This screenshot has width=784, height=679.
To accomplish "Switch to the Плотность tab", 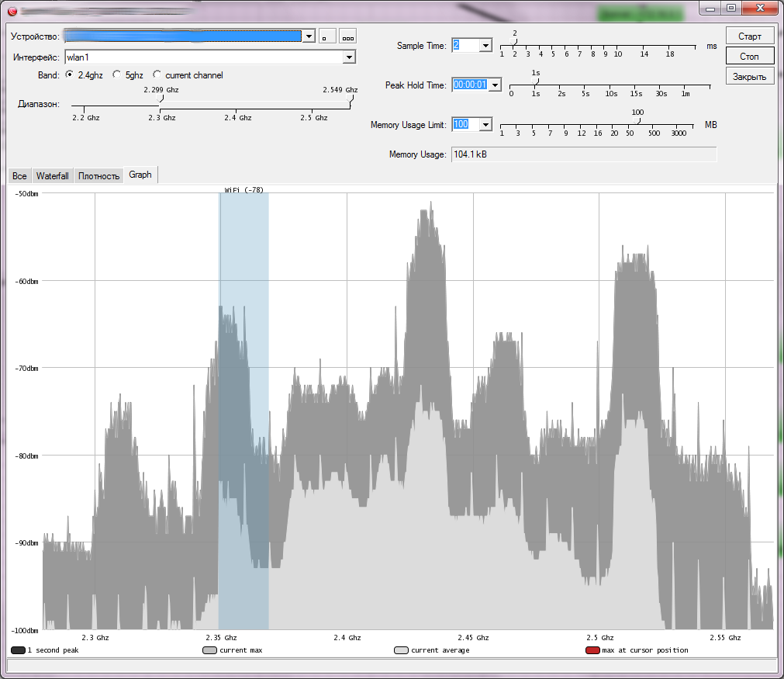I will (99, 176).
